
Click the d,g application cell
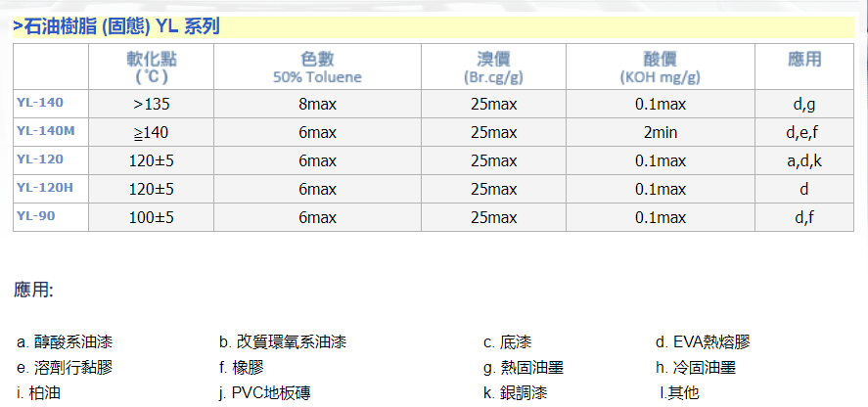point(803,104)
